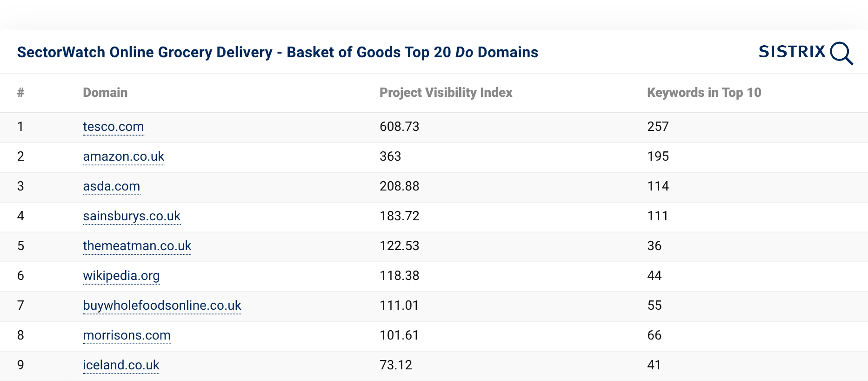Click rank number 7 beside buywholefoodsonline.co.uk
This screenshot has width=868, height=381.
[x=20, y=306]
